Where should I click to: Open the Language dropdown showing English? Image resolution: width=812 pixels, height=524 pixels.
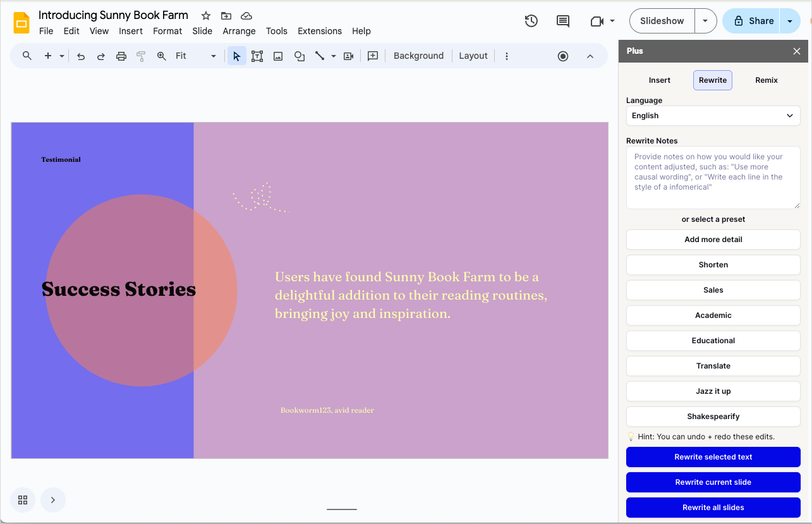point(713,116)
